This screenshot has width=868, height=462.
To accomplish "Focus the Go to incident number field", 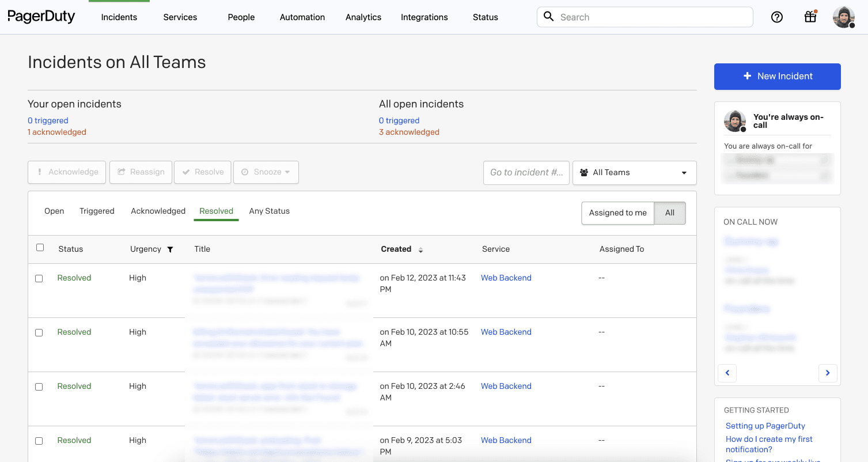I will pyautogui.click(x=526, y=172).
